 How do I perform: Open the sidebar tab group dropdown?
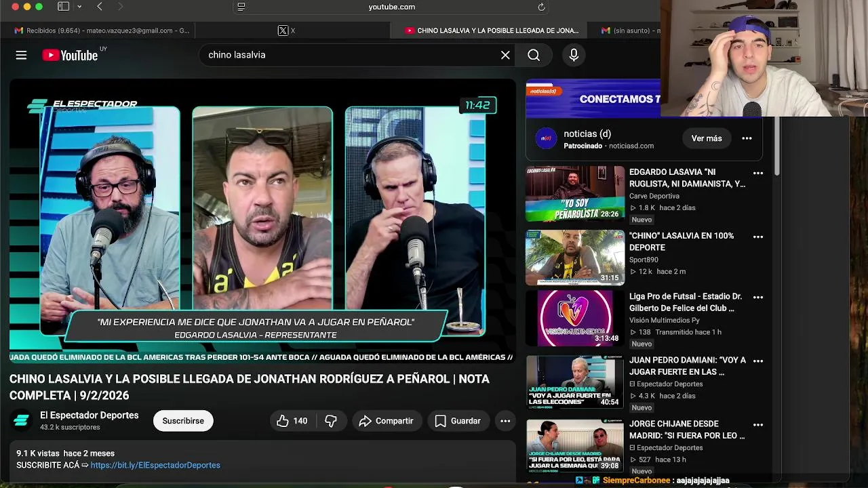click(79, 7)
